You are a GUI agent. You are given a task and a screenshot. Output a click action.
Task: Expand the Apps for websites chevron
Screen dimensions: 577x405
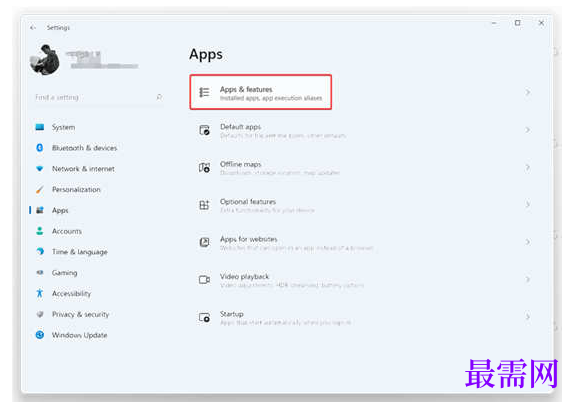(527, 242)
